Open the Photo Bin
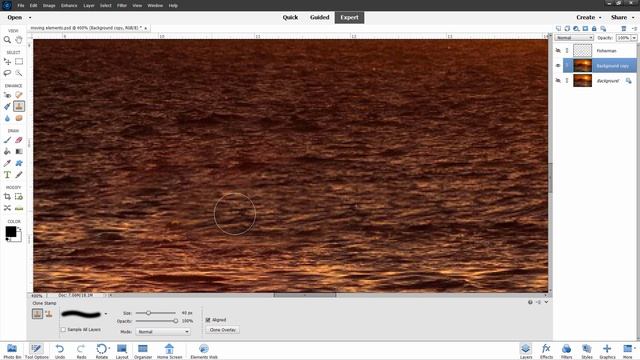Viewport: 640px width, 360px height. [x=12, y=351]
